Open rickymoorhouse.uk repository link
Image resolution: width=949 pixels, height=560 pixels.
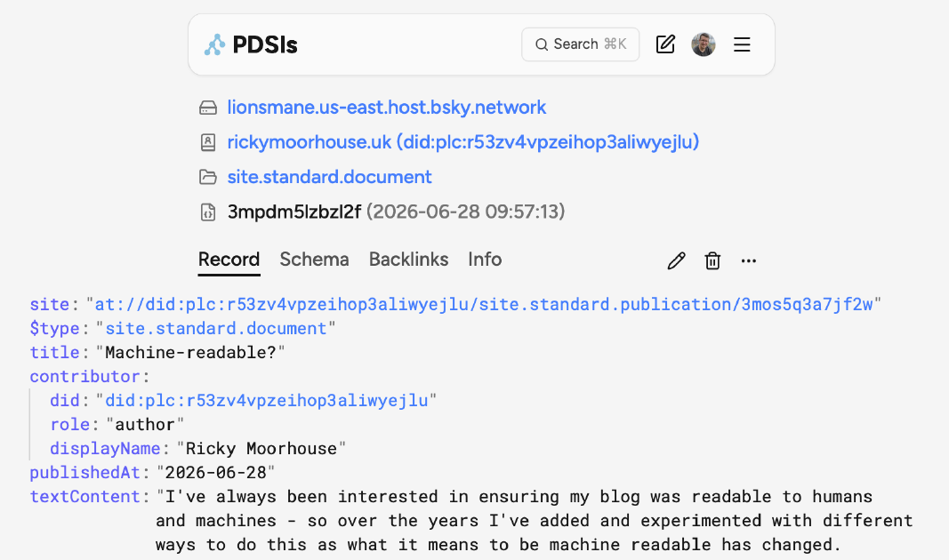tap(463, 142)
